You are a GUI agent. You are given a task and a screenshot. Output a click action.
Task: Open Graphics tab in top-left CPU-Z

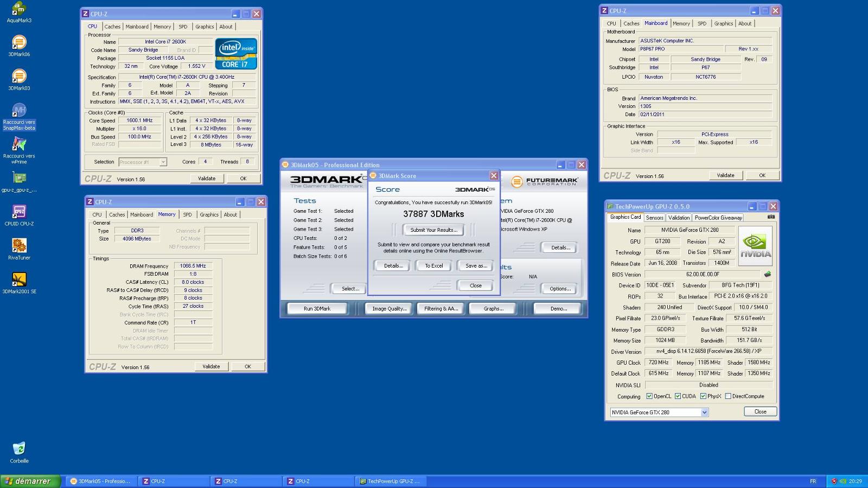(x=205, y=27)
